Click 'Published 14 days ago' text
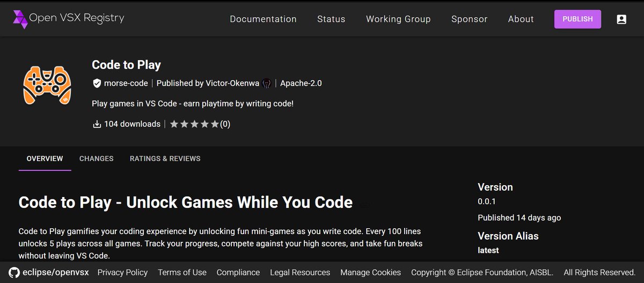Image resolution: width=644 pixels, height=283 pixels. click(x=519, y=217)
